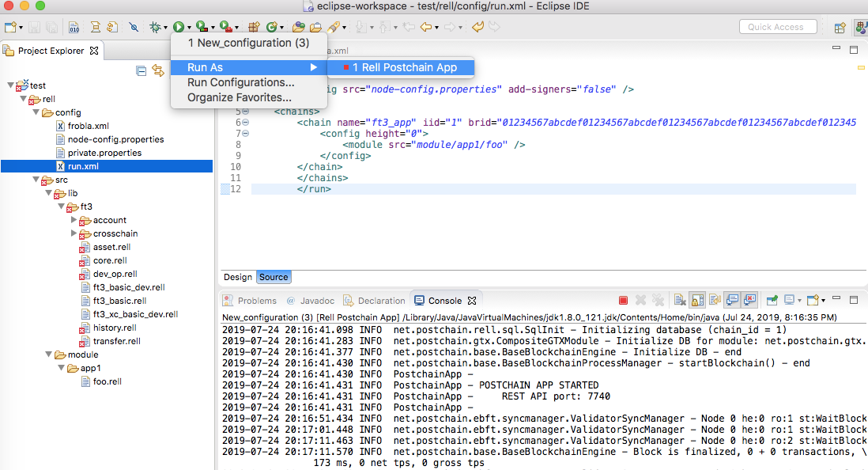Click the Back navigation arrow icon
The image size is (868, 470).
(x=425, y=27)
